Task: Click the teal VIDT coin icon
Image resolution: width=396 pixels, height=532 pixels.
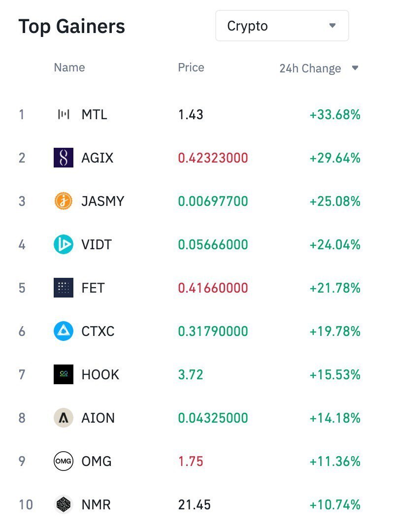Action: coord(64,245)
